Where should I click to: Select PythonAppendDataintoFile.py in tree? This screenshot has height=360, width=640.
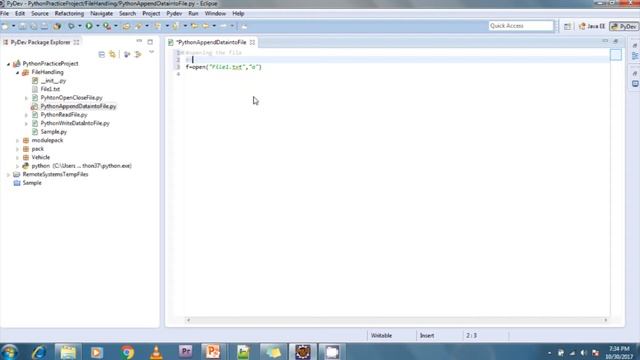[x=78, y=106]
